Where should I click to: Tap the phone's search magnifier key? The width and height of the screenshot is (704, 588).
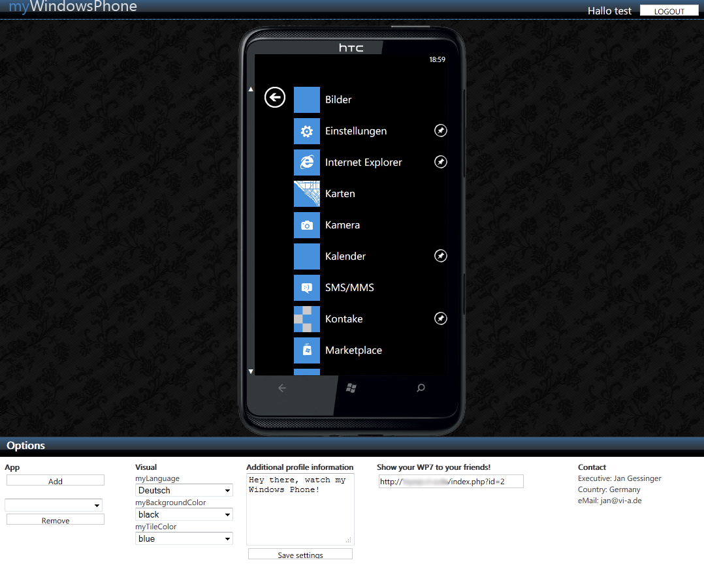point(421,388)
